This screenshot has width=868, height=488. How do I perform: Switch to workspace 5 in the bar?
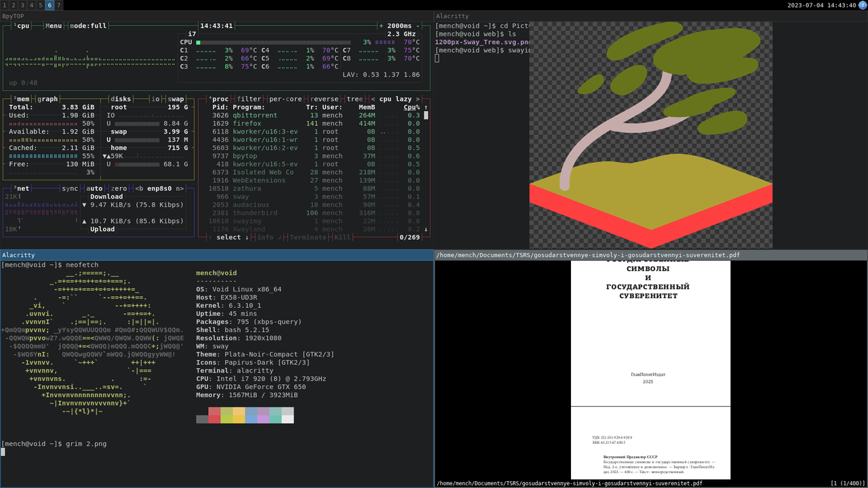pos(41,5)
